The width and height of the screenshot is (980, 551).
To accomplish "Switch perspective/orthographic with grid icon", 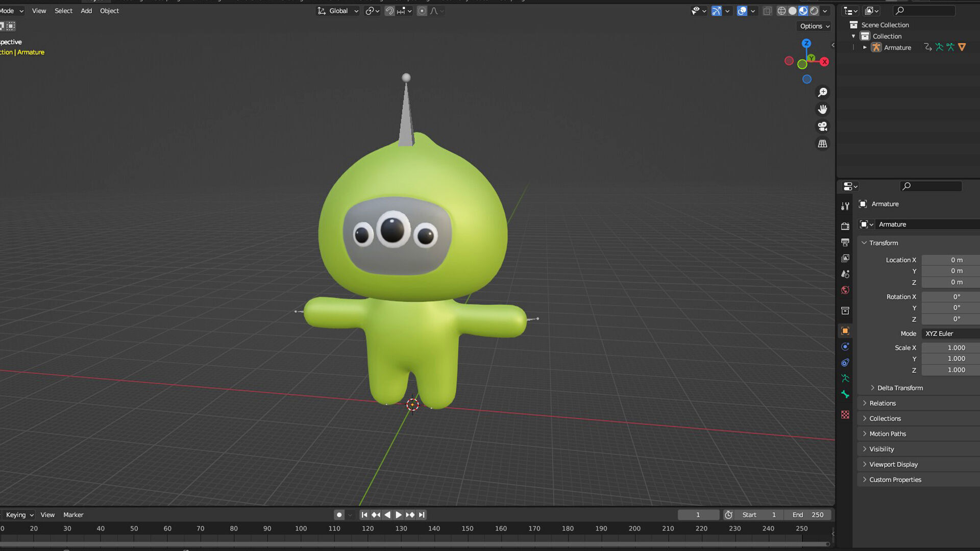I will [x=822, y=144].
